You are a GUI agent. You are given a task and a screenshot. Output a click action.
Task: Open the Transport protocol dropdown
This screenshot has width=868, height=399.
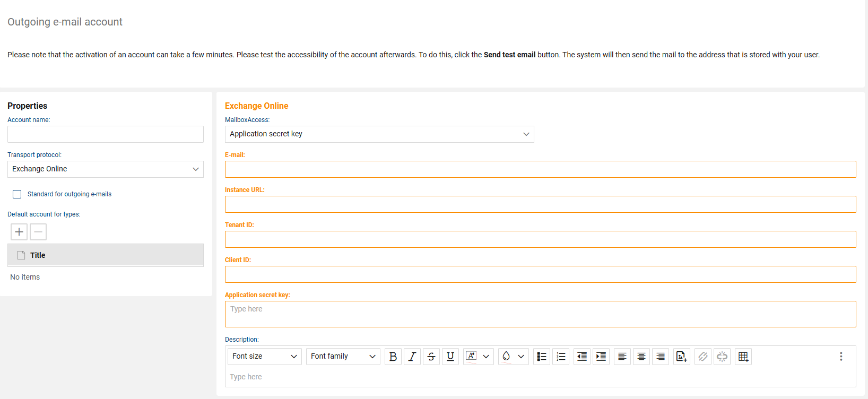click(106, 169)
